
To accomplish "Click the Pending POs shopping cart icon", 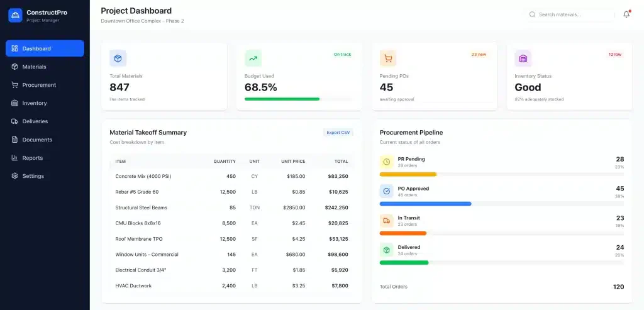I will (x=388, y=58).
